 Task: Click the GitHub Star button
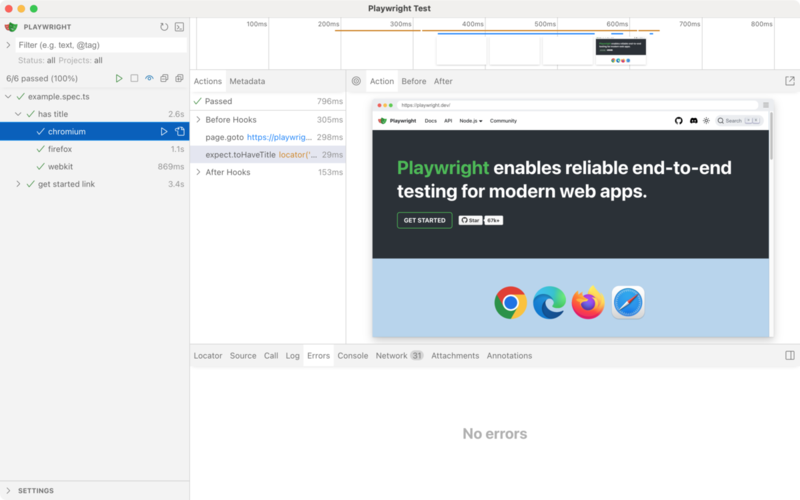click(x=470, y=220)
